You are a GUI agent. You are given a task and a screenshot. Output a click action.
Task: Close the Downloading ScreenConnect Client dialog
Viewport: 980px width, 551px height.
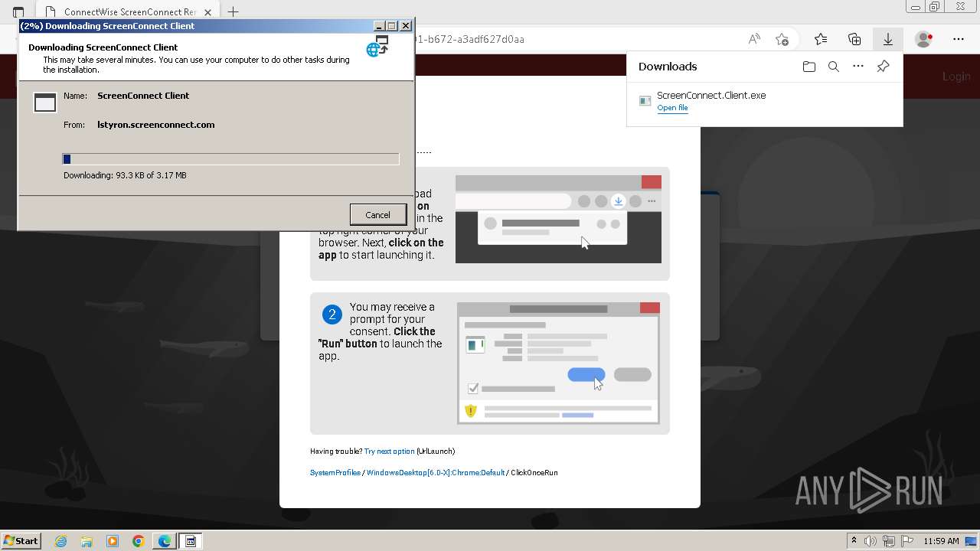point(406,26)
